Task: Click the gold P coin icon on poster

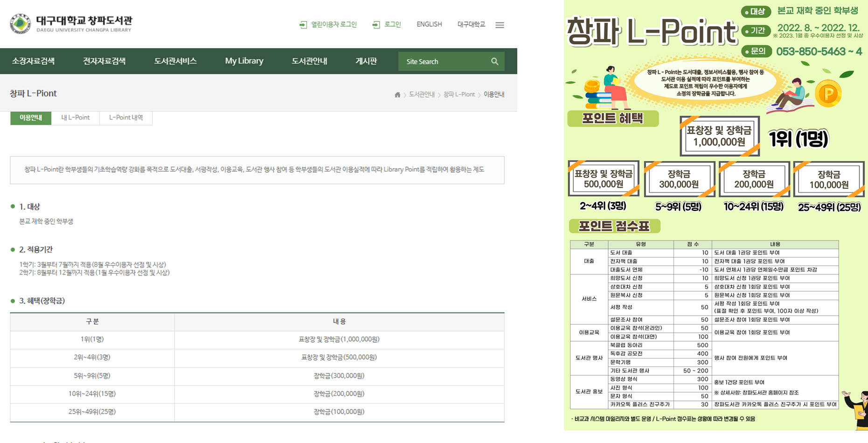Action: [828, 94]
